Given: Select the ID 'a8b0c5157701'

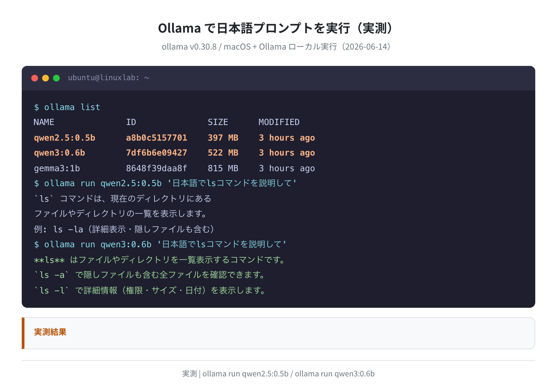Looking at the screenshot, I should pos(157,138).
